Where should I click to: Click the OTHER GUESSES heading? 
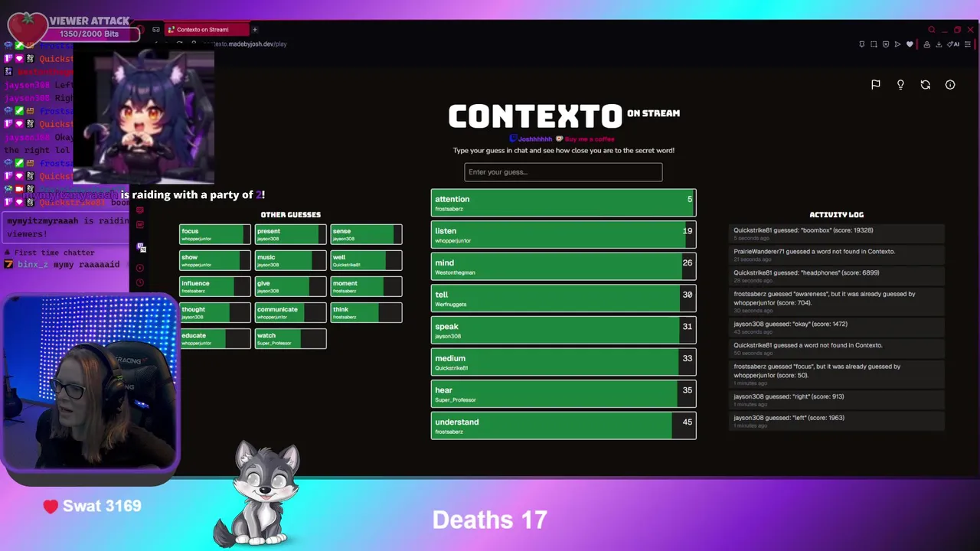click(x=291, y=215)
